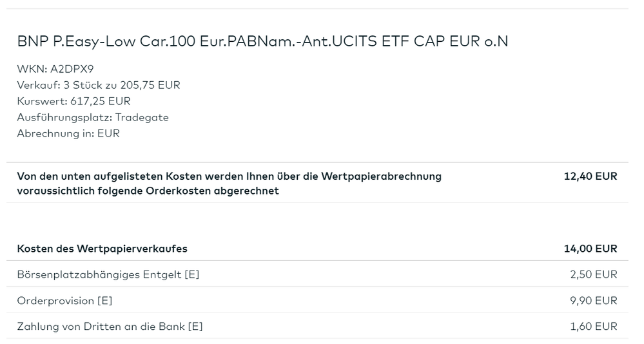Click the Orderprovision label
This screenshot has width=644, height=344.
click(55, 301)
